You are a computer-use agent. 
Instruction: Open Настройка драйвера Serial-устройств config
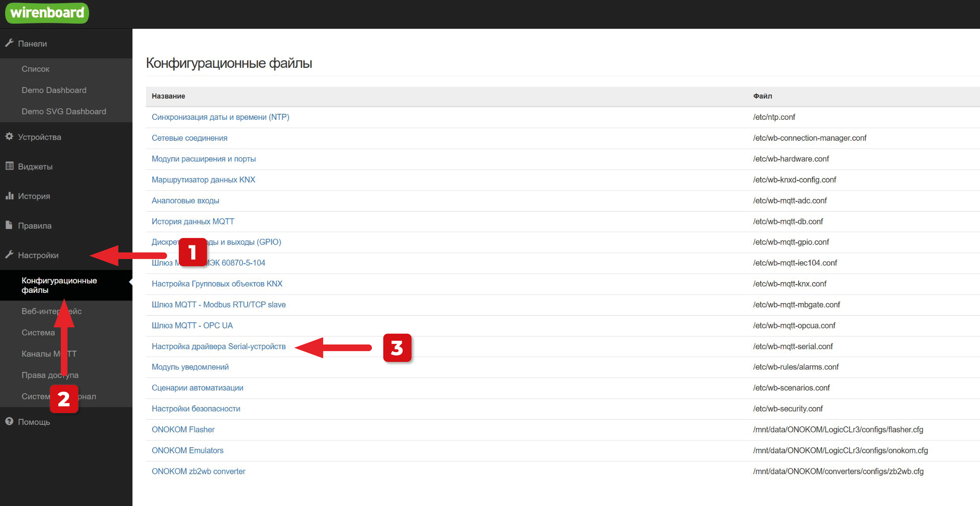[218, 346]
